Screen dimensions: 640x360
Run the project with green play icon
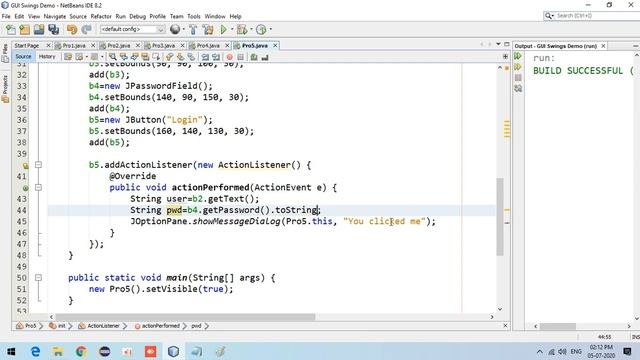pos(223,29)
